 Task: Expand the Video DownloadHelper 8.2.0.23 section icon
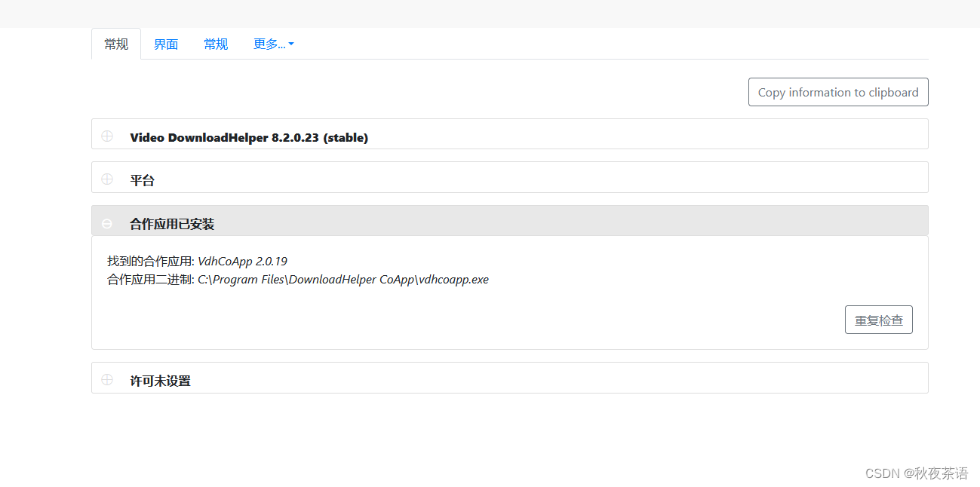107,136
